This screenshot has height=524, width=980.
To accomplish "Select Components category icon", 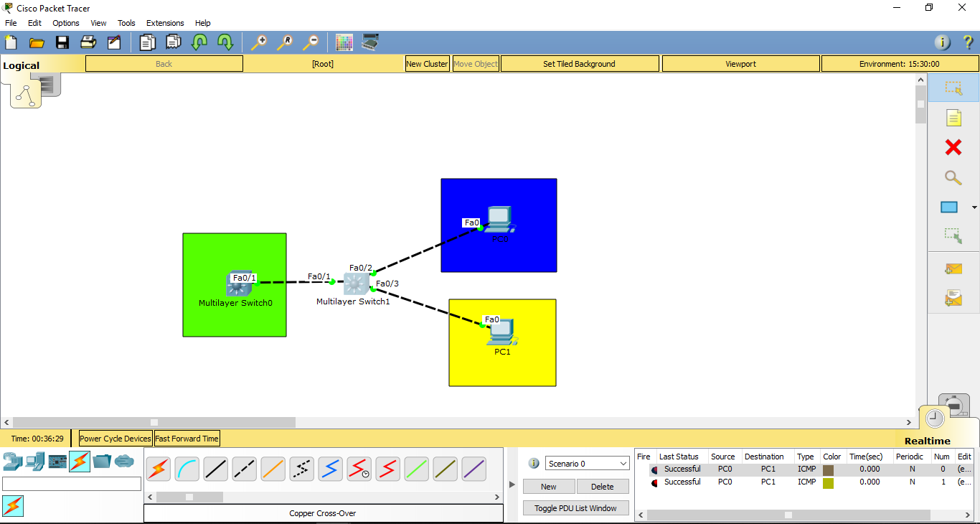I will pos(57,462).
